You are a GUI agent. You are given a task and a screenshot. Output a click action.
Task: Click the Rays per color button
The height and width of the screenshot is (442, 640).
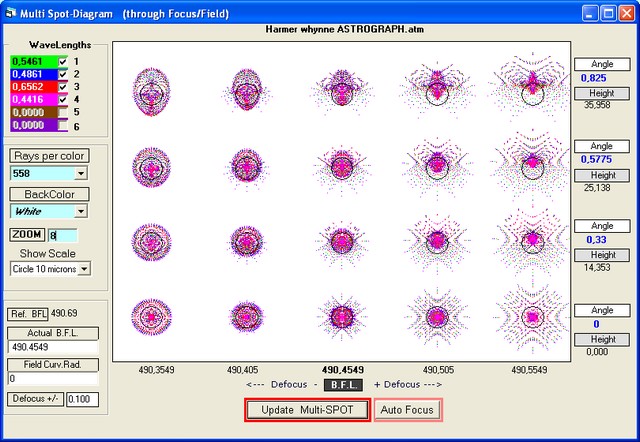49,156
